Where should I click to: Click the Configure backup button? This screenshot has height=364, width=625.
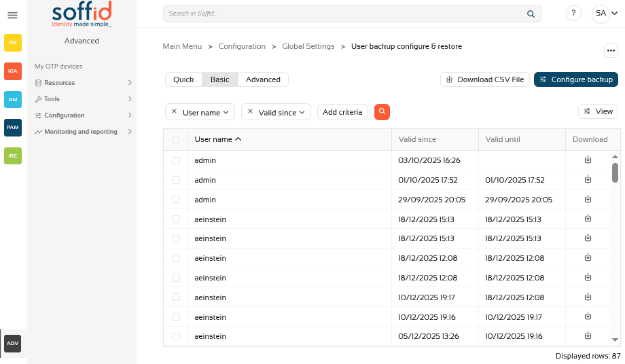pyautogui.click(x=575, y=79)
